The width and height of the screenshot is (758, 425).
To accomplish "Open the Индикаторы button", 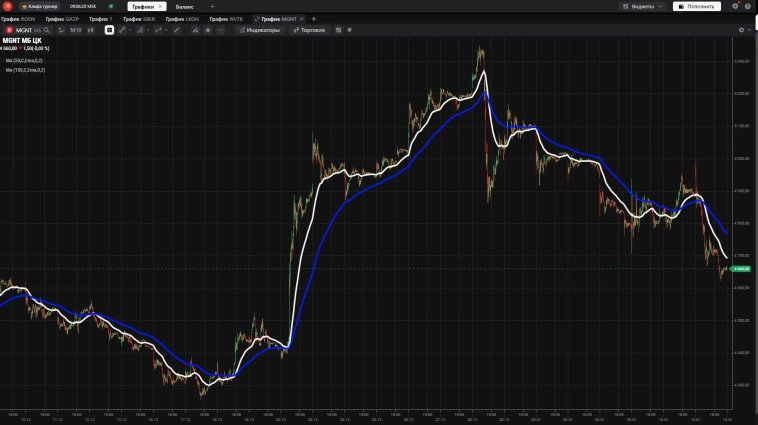I will (x=260, y=30).
